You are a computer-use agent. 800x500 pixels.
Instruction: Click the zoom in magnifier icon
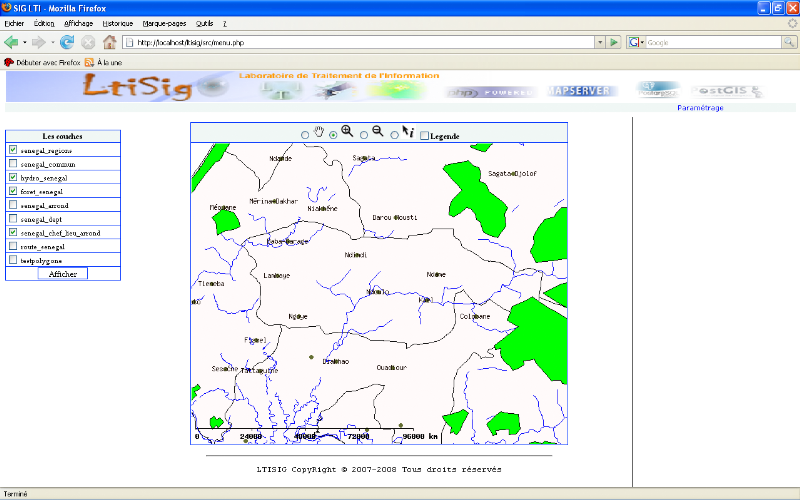click(x=347, y=132)
